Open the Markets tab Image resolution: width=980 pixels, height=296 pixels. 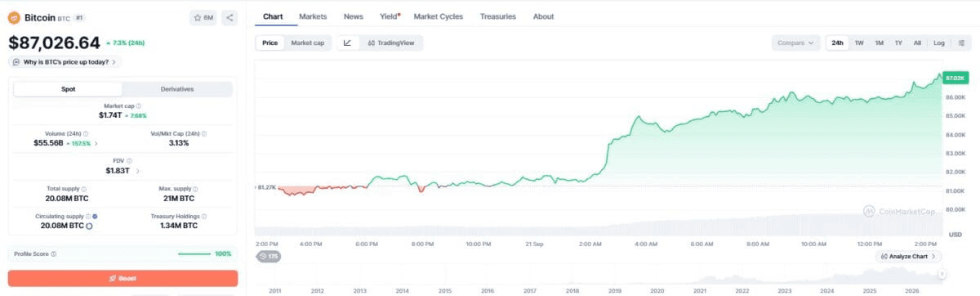(x=313, y=16)
